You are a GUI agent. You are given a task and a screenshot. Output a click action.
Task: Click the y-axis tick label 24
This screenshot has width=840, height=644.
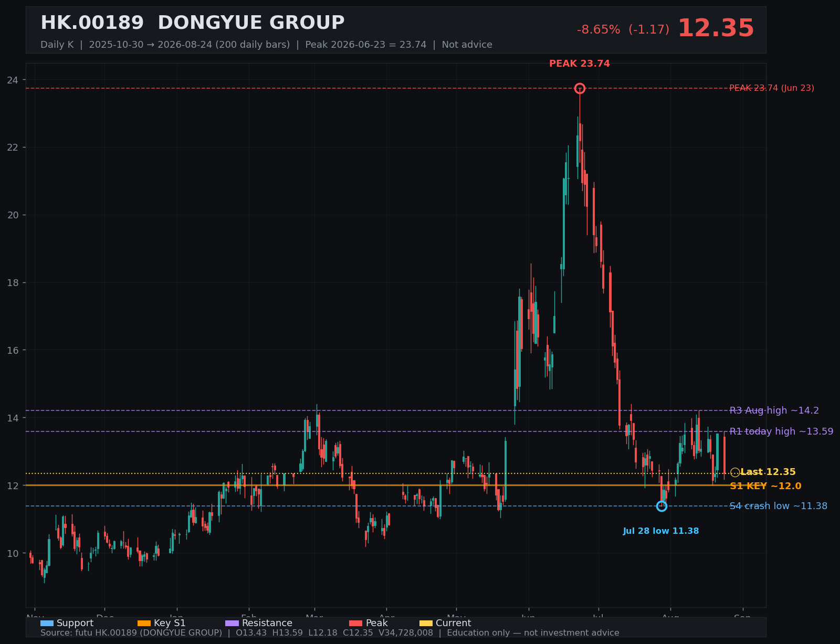[x=13, y=80]
